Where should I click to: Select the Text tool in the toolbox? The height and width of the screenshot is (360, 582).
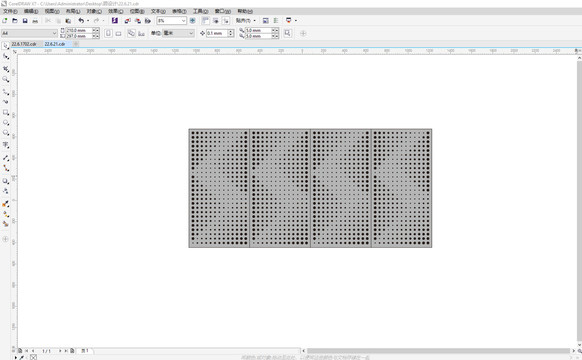click(6, 145)
